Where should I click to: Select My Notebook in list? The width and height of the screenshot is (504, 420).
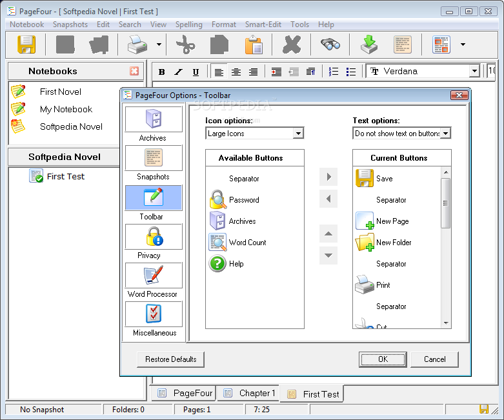[x=66, y=109]
